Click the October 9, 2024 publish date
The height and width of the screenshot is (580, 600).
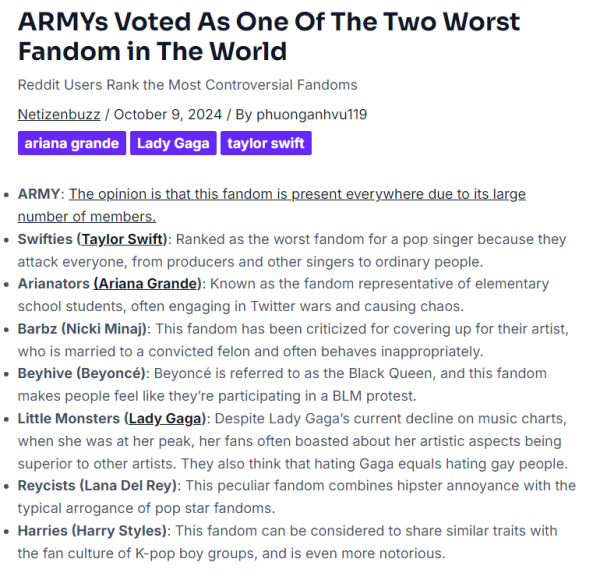pos(168,114)
